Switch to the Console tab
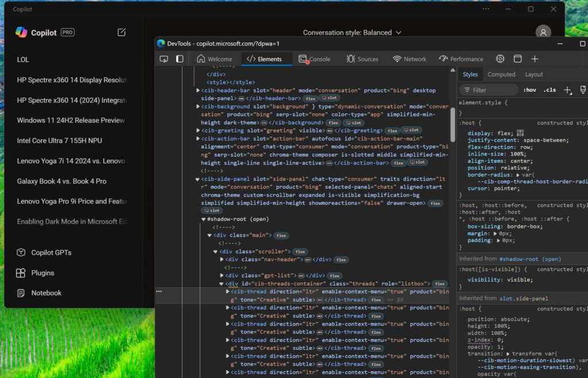 pyautogui.click(x=315, y=59)
